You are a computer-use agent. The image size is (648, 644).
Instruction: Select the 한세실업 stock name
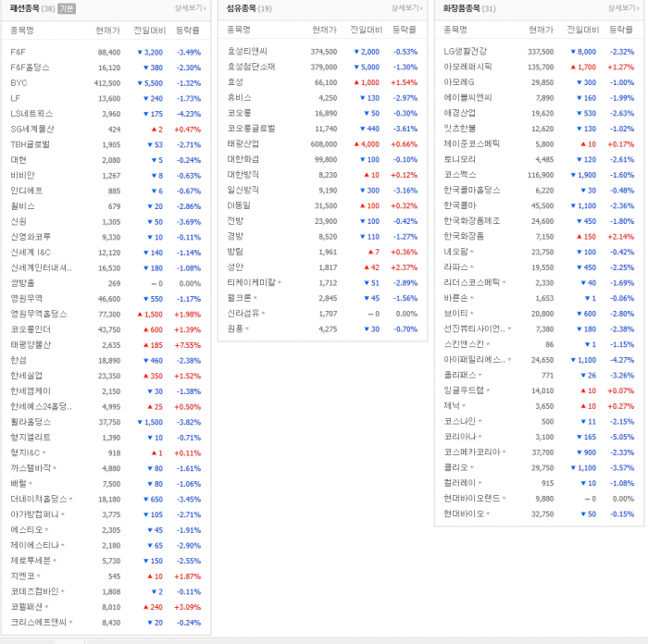click(x=27, y=376)
